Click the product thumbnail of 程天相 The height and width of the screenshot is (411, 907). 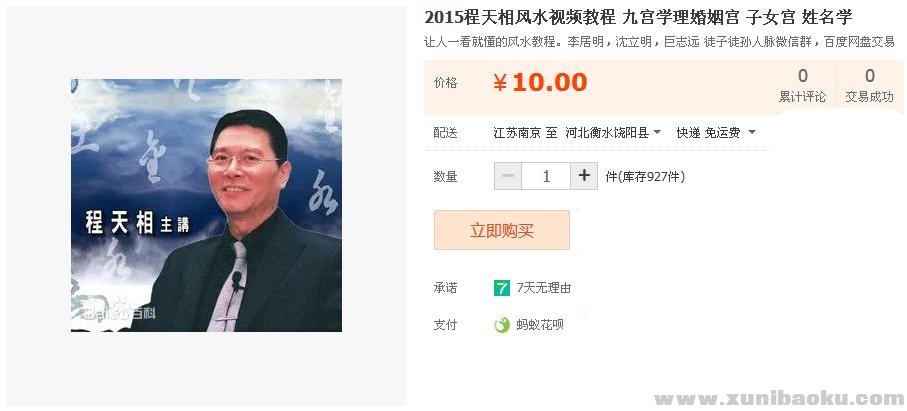(x=206, y=205)
